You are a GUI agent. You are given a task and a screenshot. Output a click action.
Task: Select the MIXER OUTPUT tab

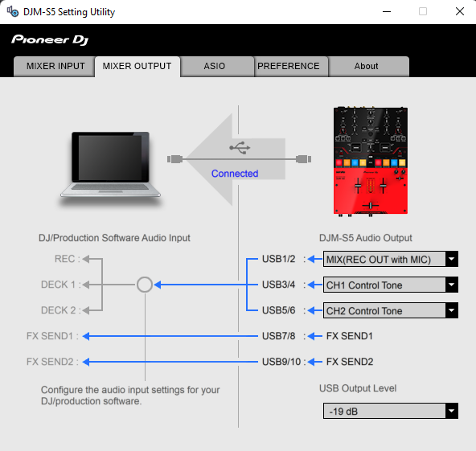(x=137, y=66)
